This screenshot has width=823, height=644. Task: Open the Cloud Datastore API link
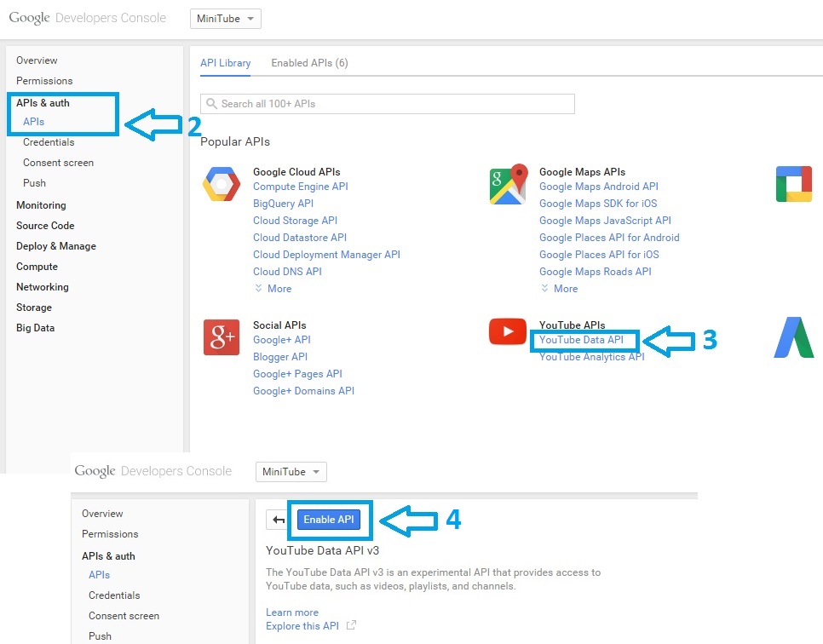coord(300,237)
